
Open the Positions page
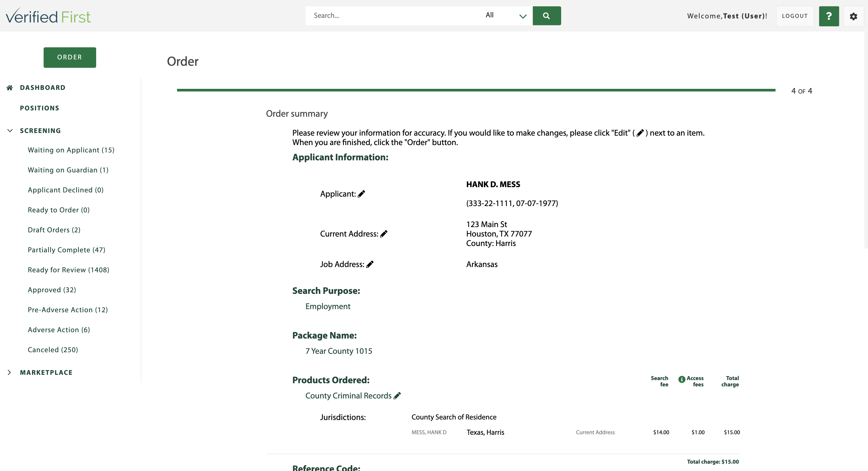[39, 108]
